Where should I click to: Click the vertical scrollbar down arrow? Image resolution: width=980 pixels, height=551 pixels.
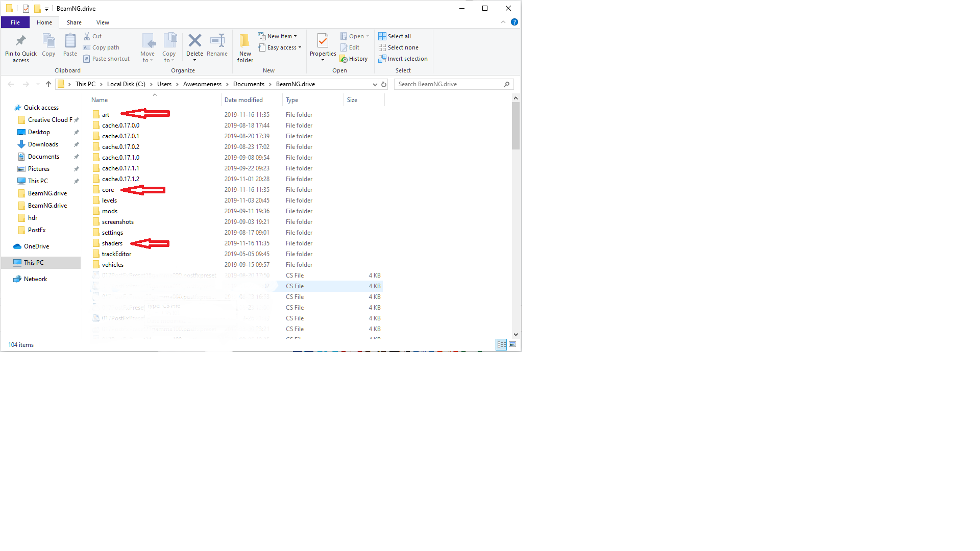pyautogui.click(x=516, y=335)
